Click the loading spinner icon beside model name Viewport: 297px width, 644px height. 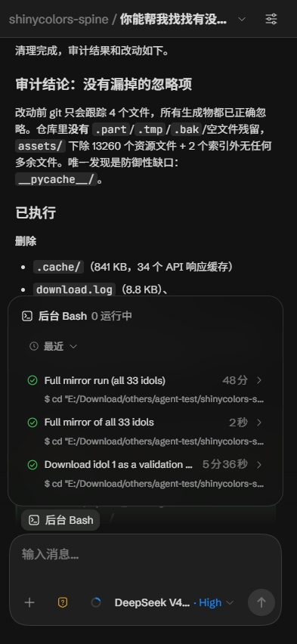(96, 602)
